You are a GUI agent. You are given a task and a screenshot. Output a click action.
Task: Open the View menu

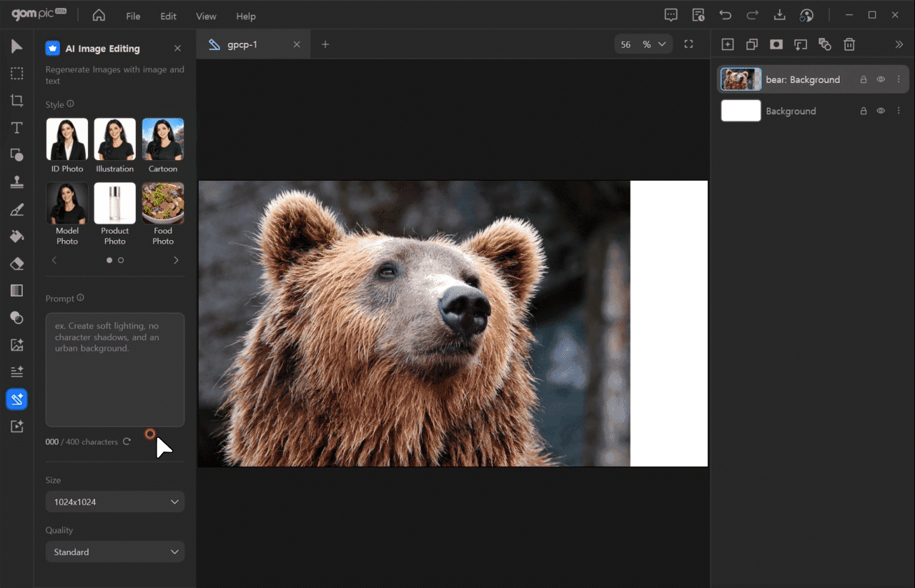click(206, 16)
